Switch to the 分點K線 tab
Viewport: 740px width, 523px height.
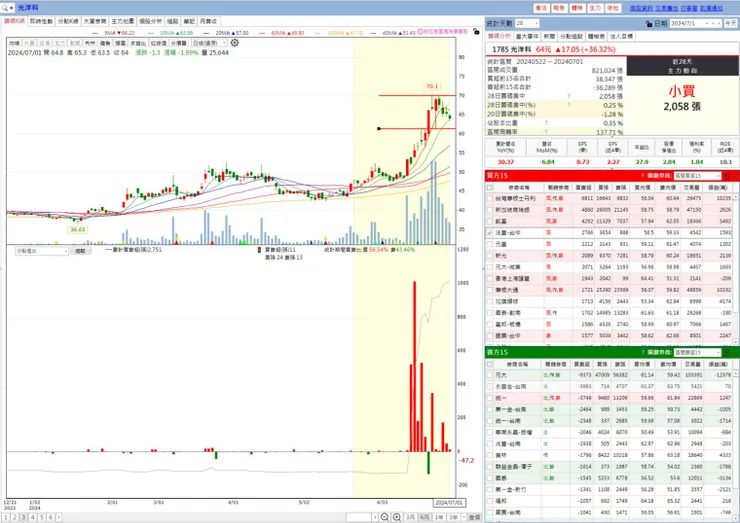(68, 21)
